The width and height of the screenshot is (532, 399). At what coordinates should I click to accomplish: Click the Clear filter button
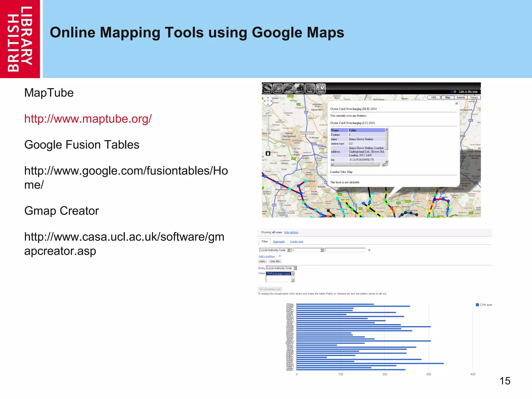(275, 261)
